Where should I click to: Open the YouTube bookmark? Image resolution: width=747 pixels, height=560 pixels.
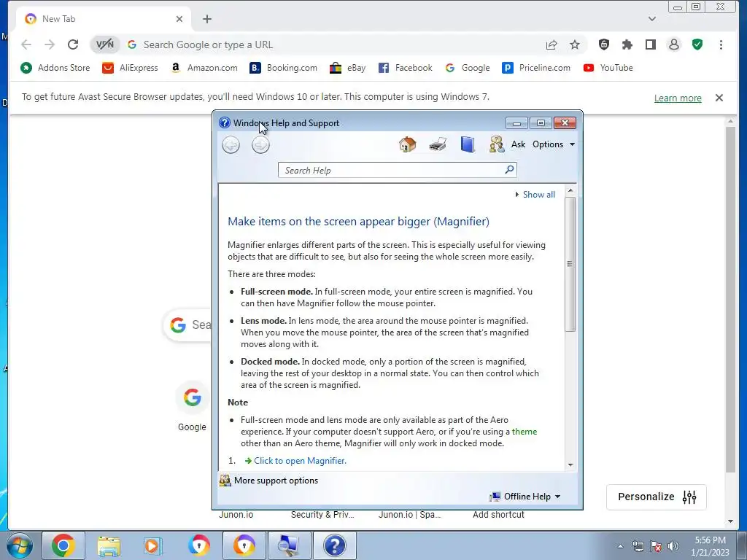tap(608, 68)
